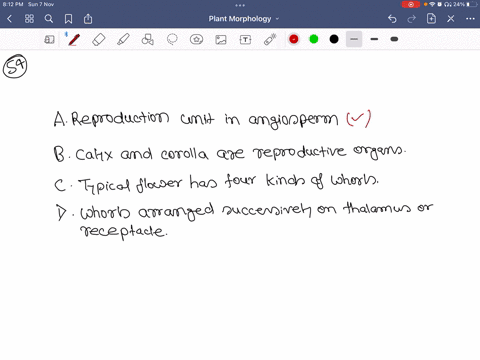
Task: Redo the last undone action
Action: click(412, 19)
